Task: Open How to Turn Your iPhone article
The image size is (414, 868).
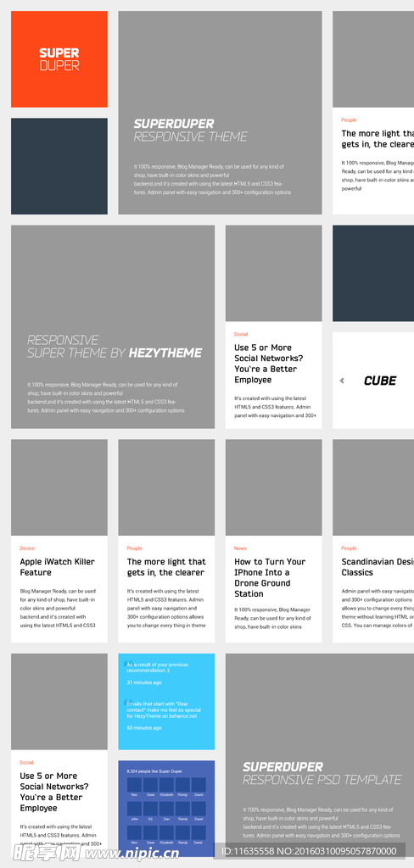Action: 270,577
